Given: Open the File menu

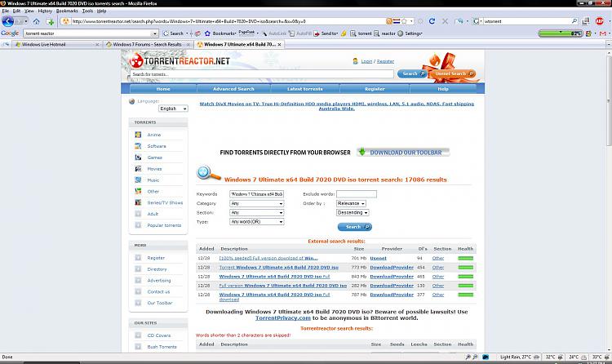Looking at the screenshot, I should point(6,11).
